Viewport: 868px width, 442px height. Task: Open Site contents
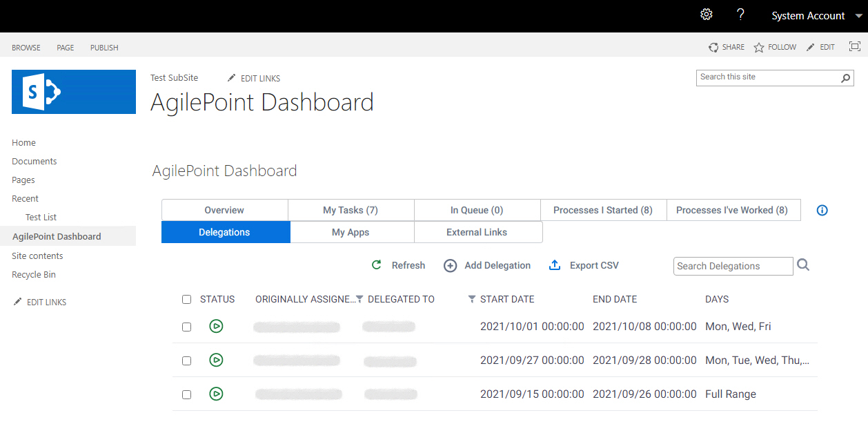coord(37,256)
